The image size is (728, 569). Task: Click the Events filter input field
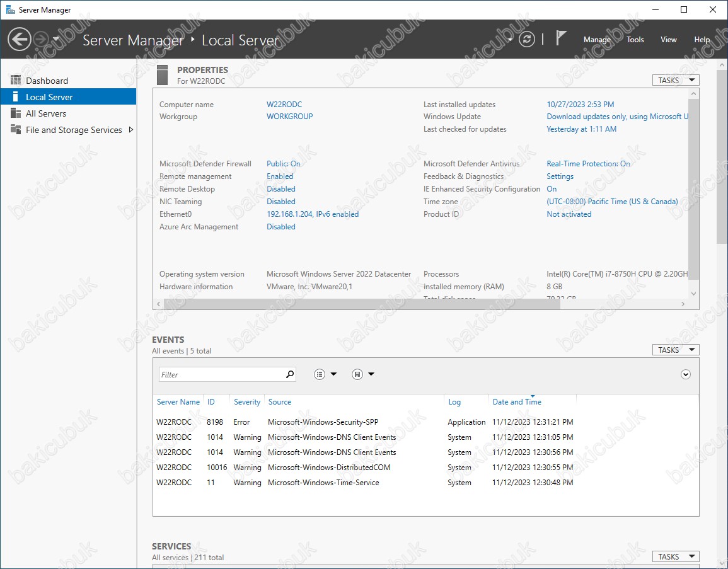click(222, 374)
